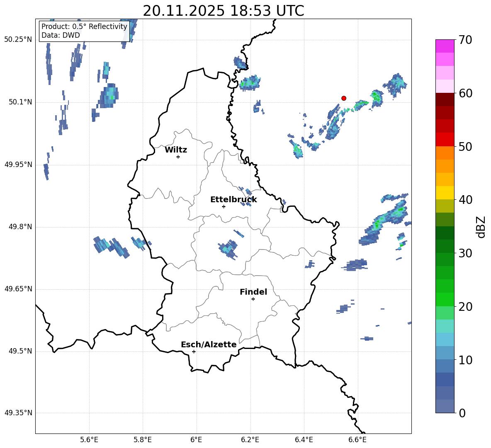Image resolution: width=491 pixels, height=448 pixels.
Task: Click the 'Wiltz' city label
Action: (x=176, y=150)
